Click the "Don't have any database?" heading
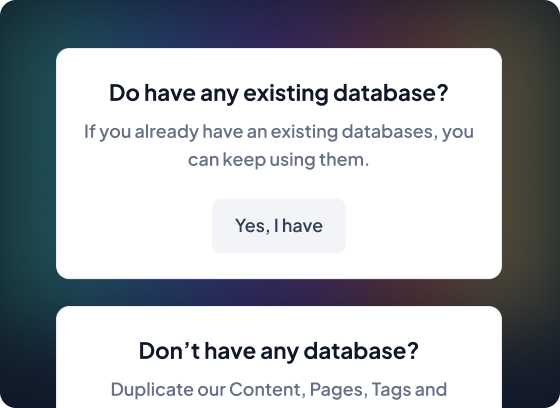The image size is (560, 408). 279,350
